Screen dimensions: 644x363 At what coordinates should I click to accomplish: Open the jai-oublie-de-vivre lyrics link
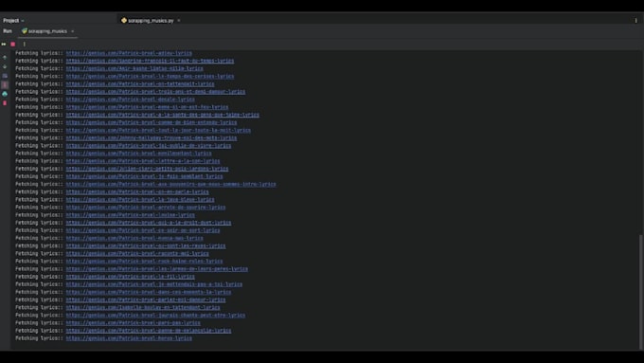click(x=149, y=146)
